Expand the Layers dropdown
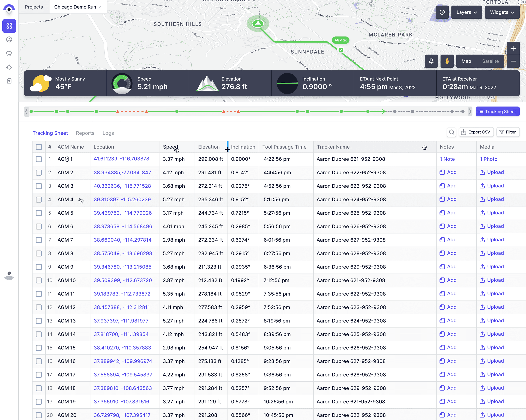Image resolution: width=526 pixels, height=420 pixels. (x=467, y=12)
